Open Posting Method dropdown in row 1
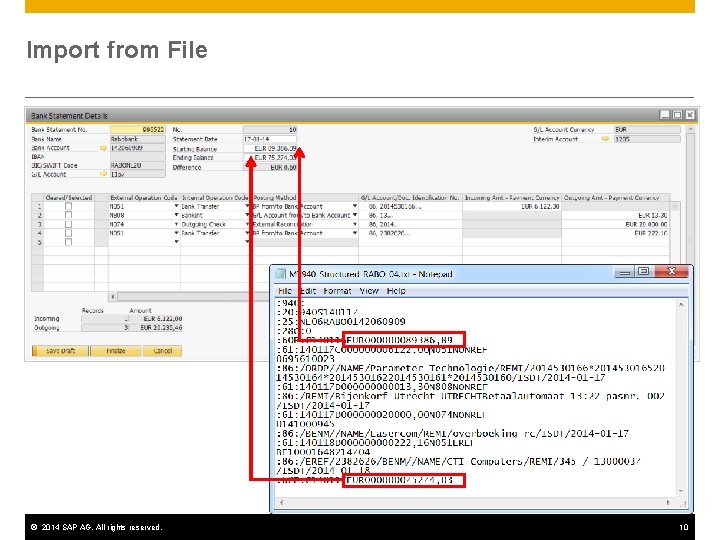The width and height of the screenshot is (720, 540). click(x=355, y=206)
